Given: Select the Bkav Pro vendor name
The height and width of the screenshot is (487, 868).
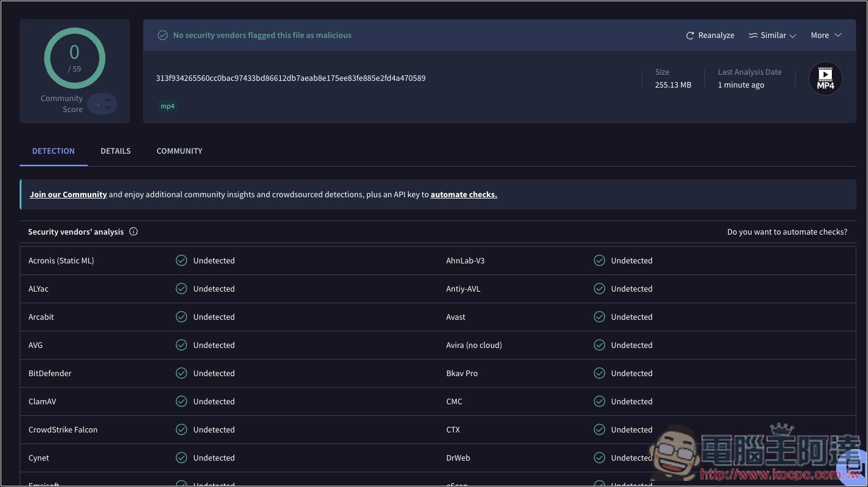Looking at the screenshot, I should tap(462, 373).
